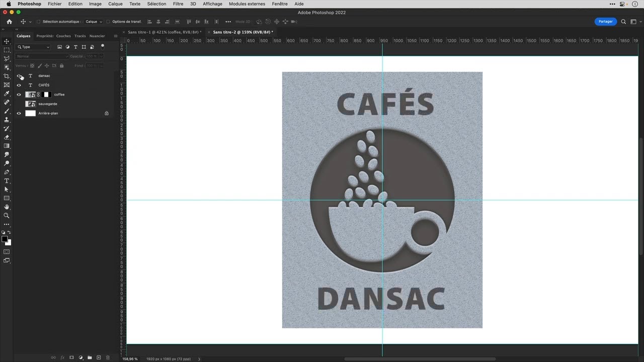Click the Partager button
Image resolution: width=644 pixels, height=362 pixels.
tap(606, 22)
